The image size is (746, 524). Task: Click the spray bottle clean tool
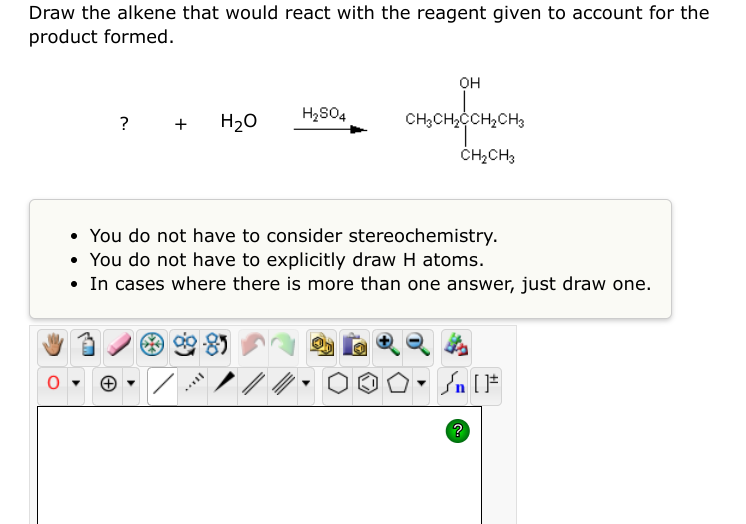(x=86, y=345)
